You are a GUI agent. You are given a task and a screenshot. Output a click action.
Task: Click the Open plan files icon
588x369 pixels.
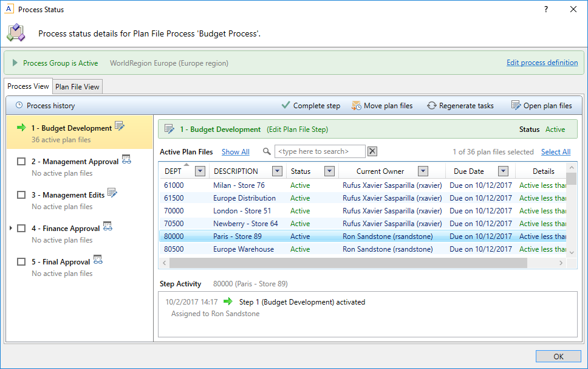516,105
